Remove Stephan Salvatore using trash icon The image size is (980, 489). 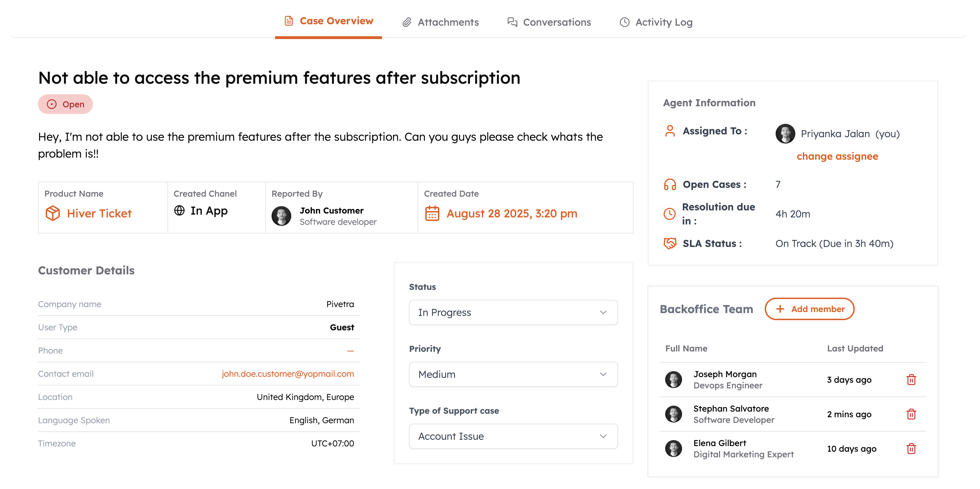911,414
